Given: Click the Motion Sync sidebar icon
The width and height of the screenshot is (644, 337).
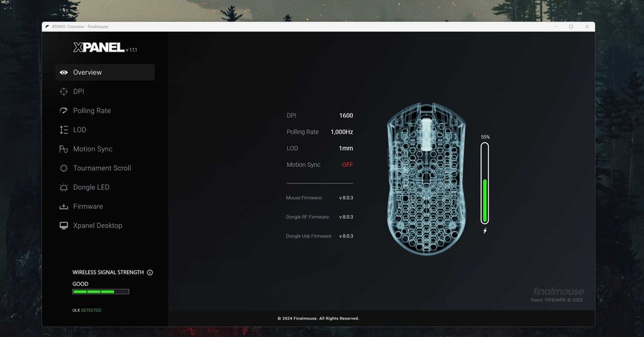Looking at the screenshot, I should pyautogui.click(x=64, y=149).
